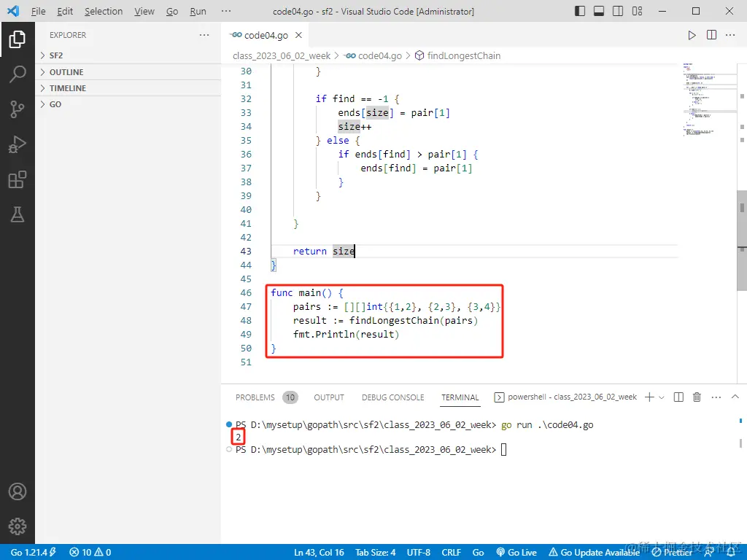Open the Explorer view in activity bar
The height and width of the screenshot is (560, 747).
(x=18, y=39)
